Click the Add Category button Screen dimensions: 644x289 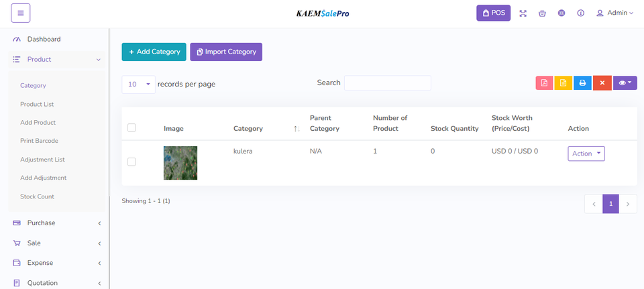coord(154,52)
